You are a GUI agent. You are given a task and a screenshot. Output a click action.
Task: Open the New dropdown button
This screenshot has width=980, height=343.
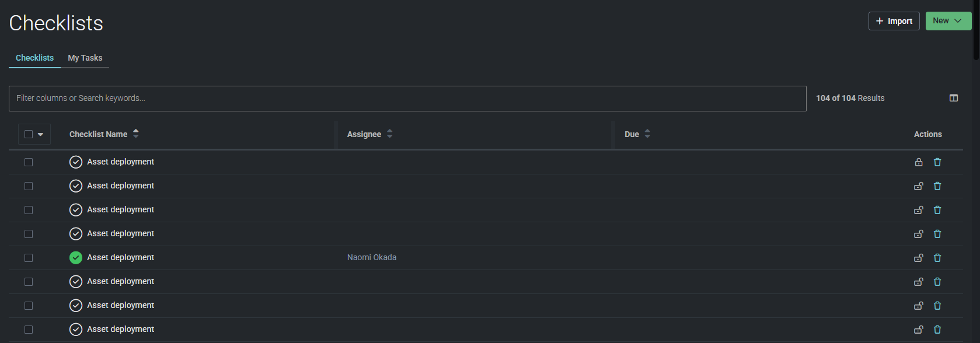coord(948,21)
